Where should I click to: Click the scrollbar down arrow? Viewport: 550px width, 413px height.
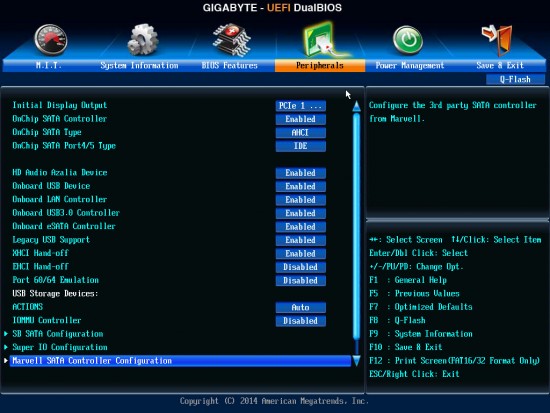coord(356,361)
